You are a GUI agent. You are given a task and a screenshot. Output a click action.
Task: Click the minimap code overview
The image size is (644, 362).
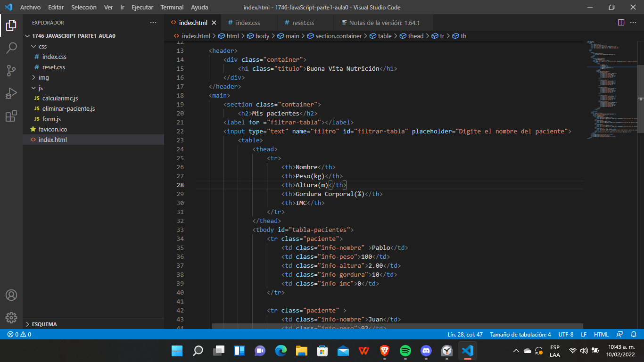pos(611,90)
